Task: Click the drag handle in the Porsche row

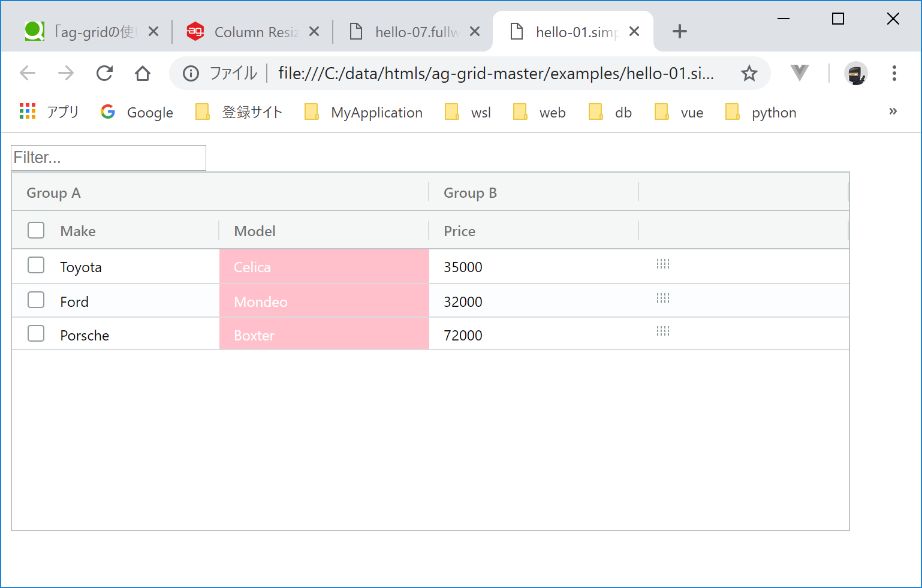Action: point(662,331)
